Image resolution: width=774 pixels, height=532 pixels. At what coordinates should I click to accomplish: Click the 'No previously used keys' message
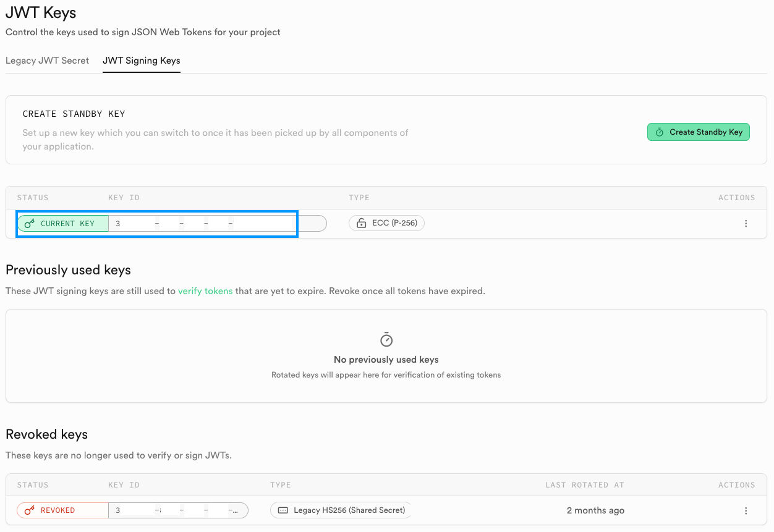point(386,360)
